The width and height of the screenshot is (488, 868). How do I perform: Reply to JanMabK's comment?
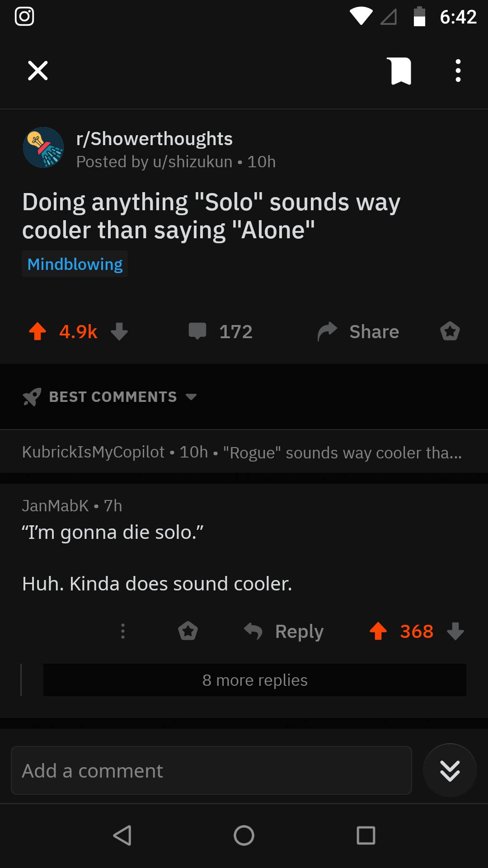[x=284, y=631]
